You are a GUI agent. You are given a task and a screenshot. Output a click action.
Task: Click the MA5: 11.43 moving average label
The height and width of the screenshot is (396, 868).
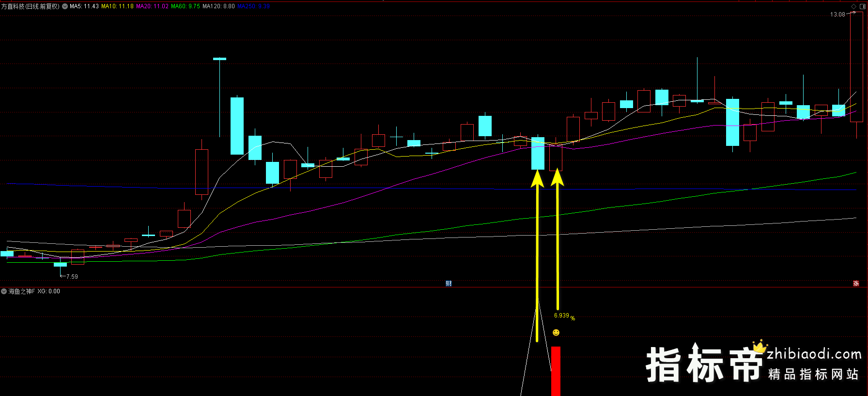[84, 6]
